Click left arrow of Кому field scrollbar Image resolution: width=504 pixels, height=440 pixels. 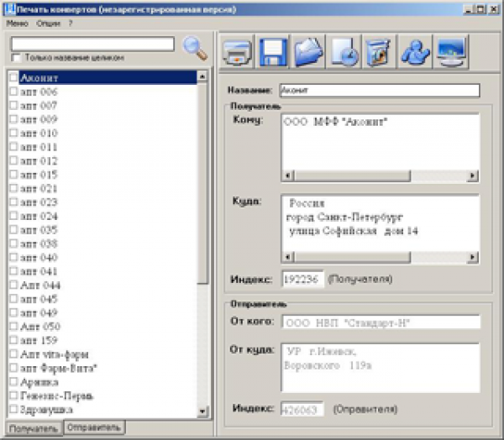pos(288,175)
